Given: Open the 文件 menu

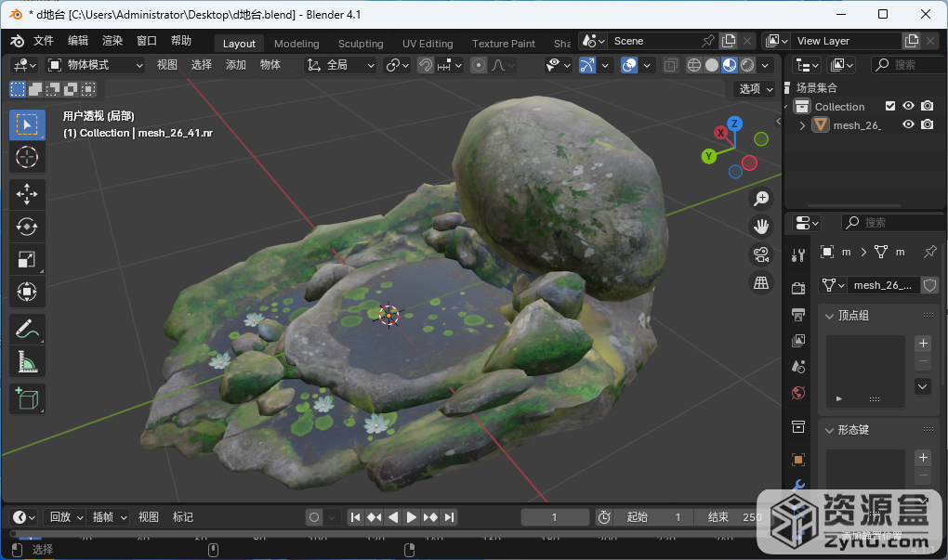Looking at the screenshot, I should click(x=44, y=41).
